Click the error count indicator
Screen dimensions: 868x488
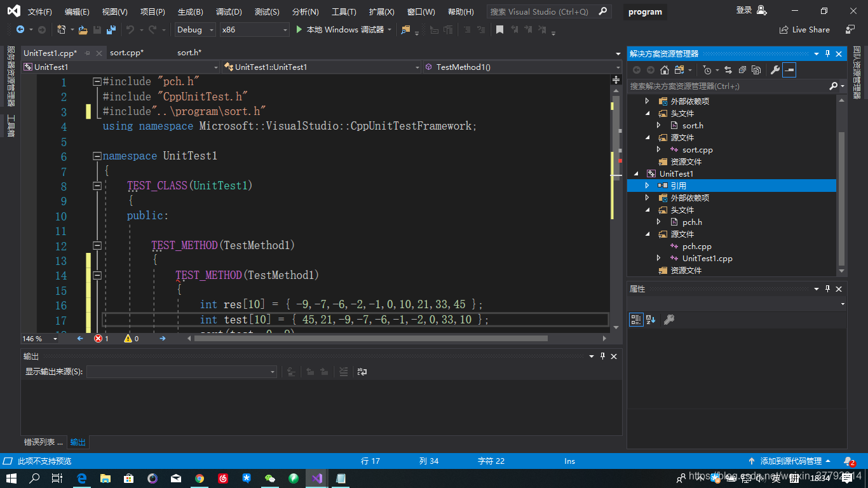[102, 339]
